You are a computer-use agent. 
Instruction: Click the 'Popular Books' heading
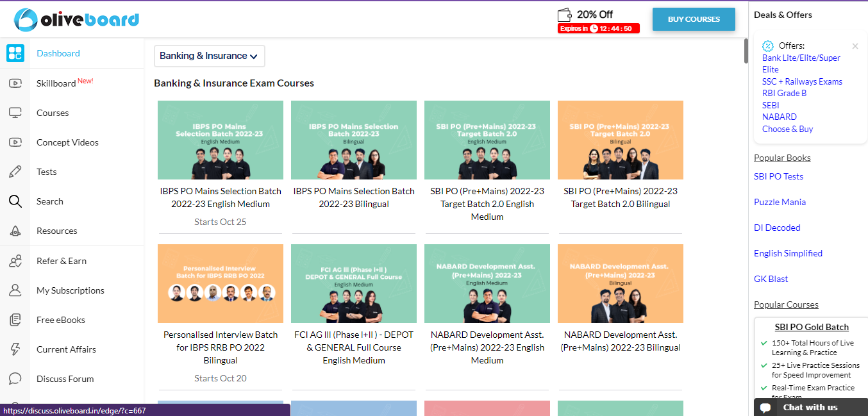782,158
